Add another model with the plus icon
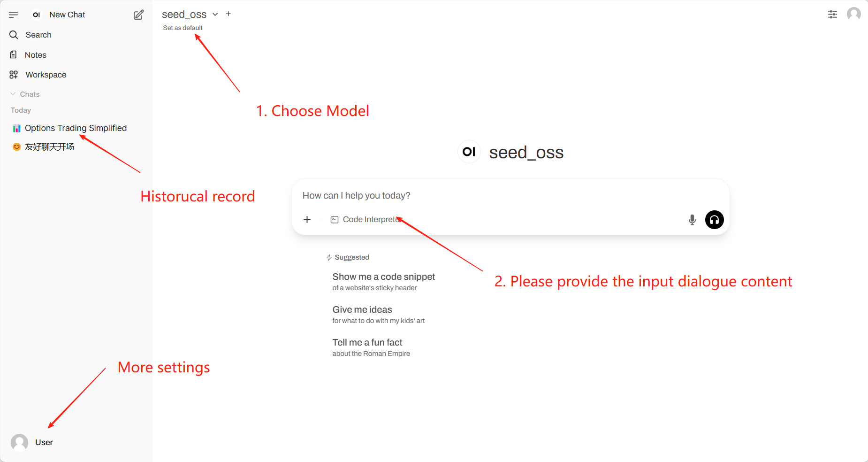 228,14
